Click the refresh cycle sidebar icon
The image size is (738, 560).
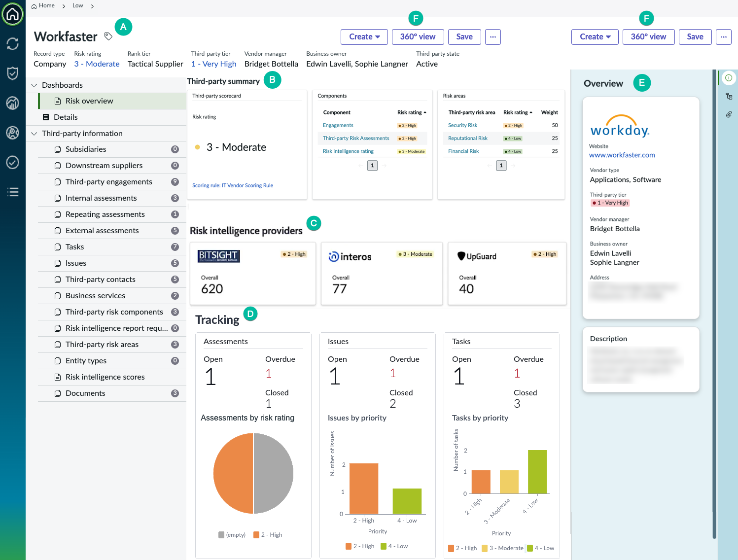(x=13, y=44)
